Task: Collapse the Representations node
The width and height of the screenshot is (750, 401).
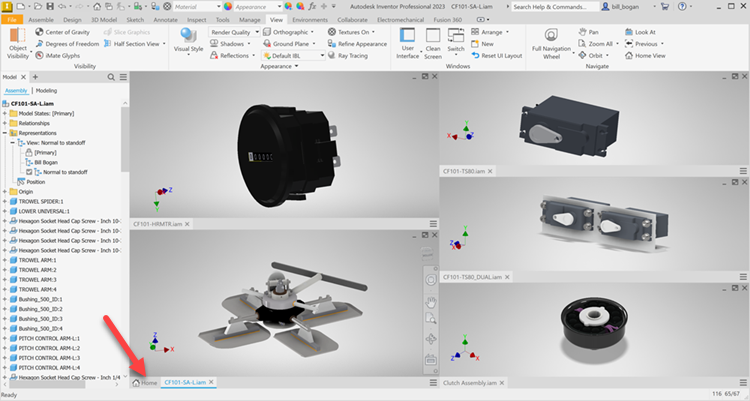Action: [5, 133]
